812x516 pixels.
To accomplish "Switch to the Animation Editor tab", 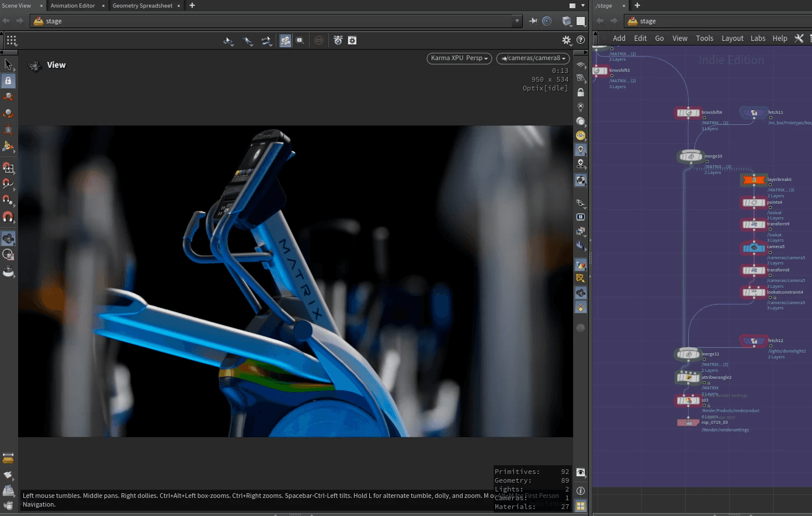I will (72, 5).
